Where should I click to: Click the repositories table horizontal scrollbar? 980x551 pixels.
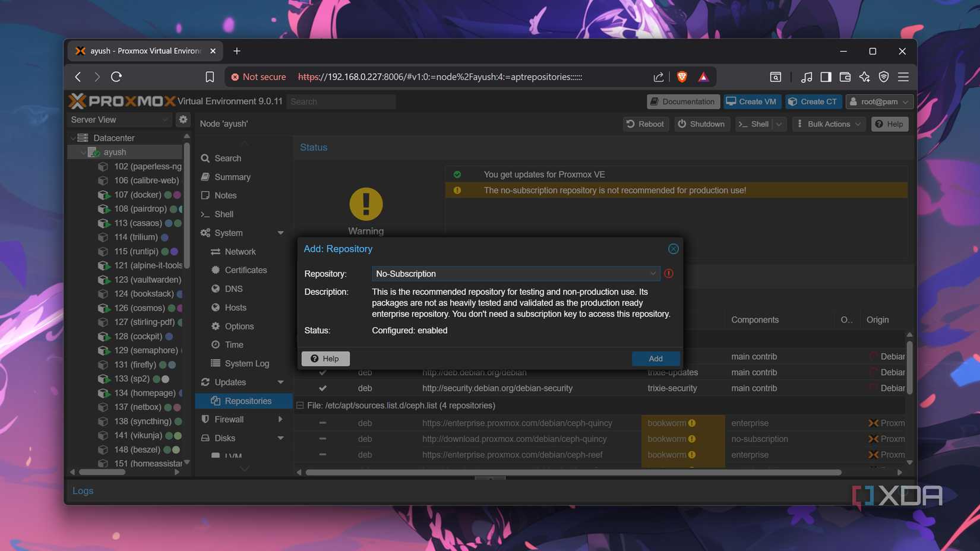[x=573, y=473]
